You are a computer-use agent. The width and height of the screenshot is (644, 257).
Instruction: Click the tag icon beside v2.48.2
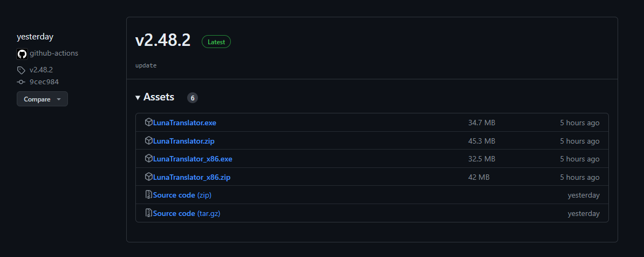click(21, 70)
